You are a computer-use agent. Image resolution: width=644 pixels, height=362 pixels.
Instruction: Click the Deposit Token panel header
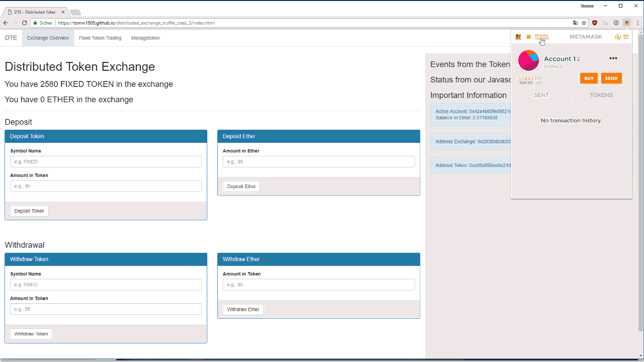coord(106,136)
